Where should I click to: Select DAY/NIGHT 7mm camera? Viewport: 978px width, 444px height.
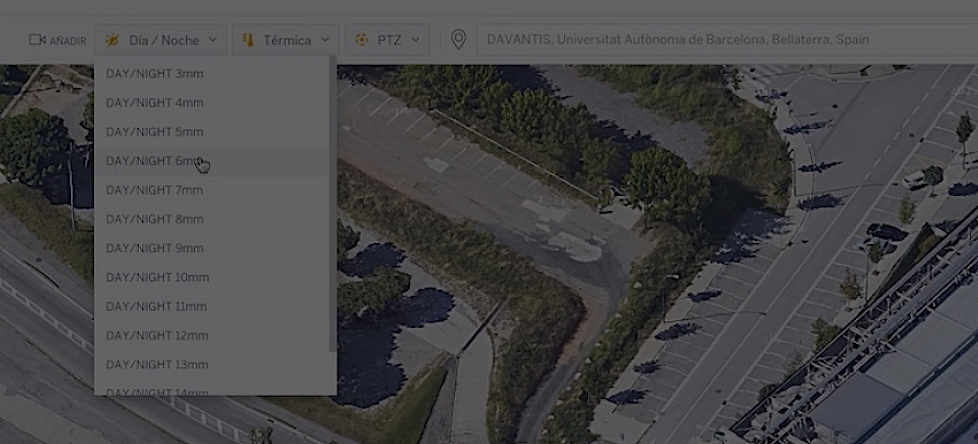[154, 190]
